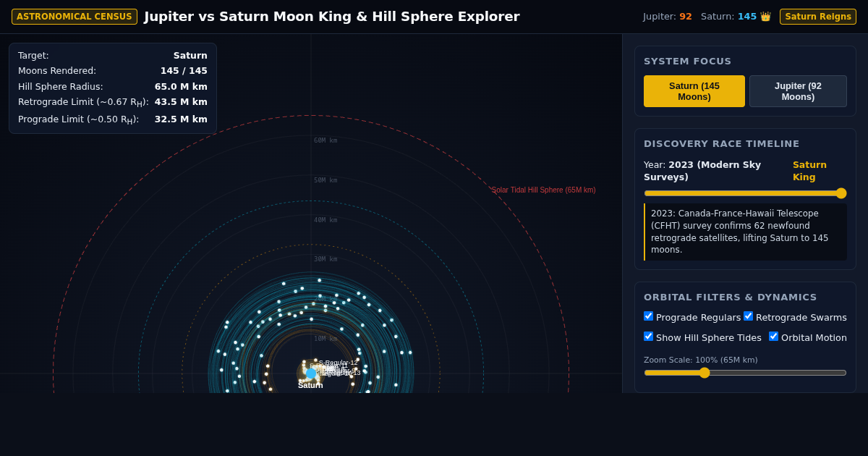Click the Saturn label under the planet

[310, 385]
